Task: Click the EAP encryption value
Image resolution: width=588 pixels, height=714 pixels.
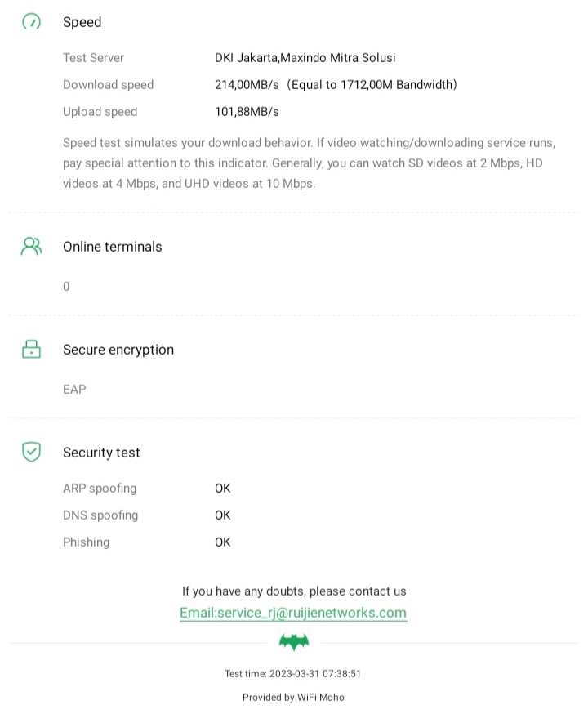Action: pyautogui.click(x=74, y=390)
